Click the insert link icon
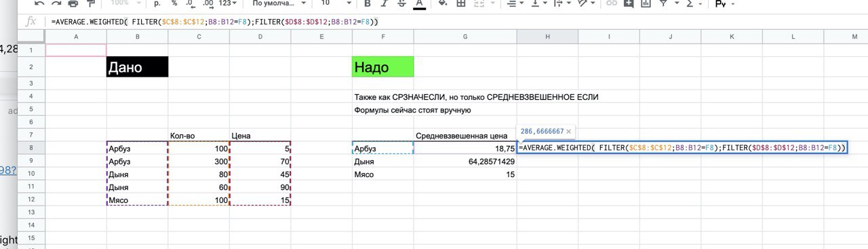The height and width of the screenshot is (249, 868). click(612, 3)
